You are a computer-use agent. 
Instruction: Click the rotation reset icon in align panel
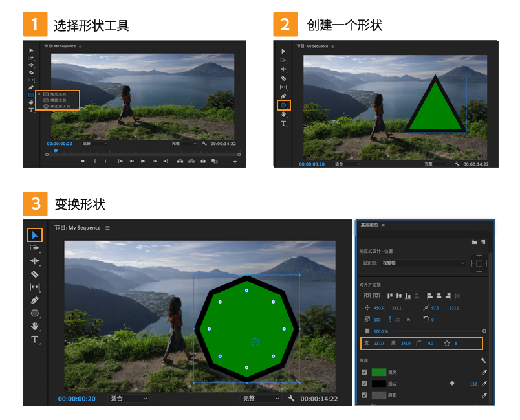pos(425,320)
